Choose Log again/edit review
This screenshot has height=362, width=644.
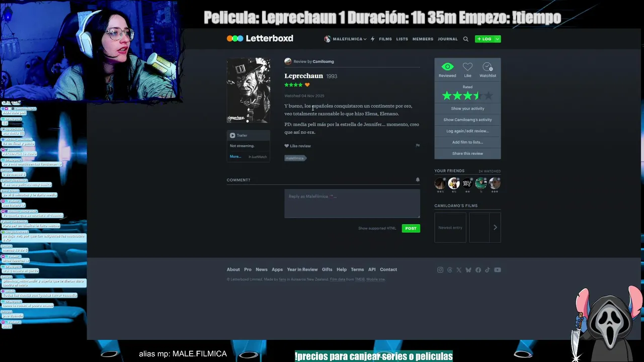(x=467, y=131)
